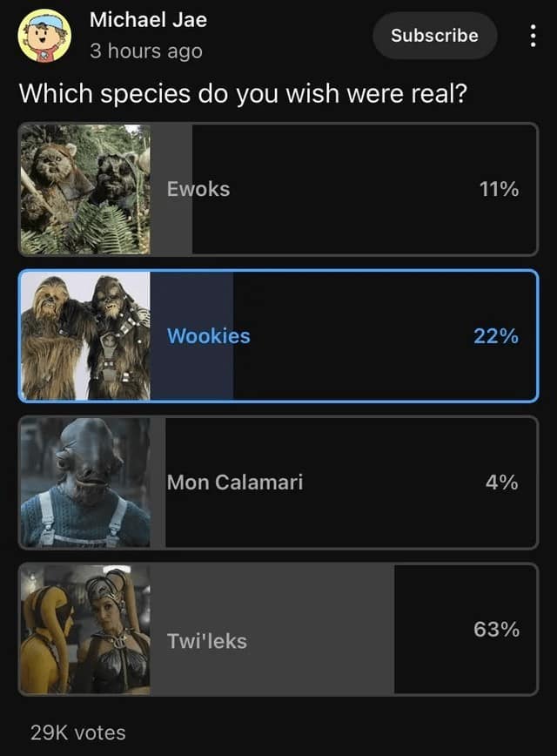Image resolution: width=557 pixels, height=756 pixels.
Task: Click the 22% result for Wookies
Action: [496, 335]
